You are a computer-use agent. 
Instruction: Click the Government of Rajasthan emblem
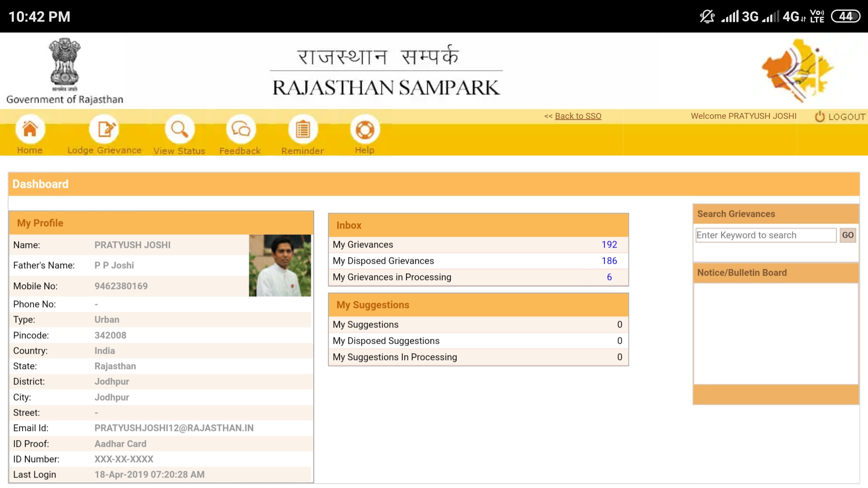65,65
